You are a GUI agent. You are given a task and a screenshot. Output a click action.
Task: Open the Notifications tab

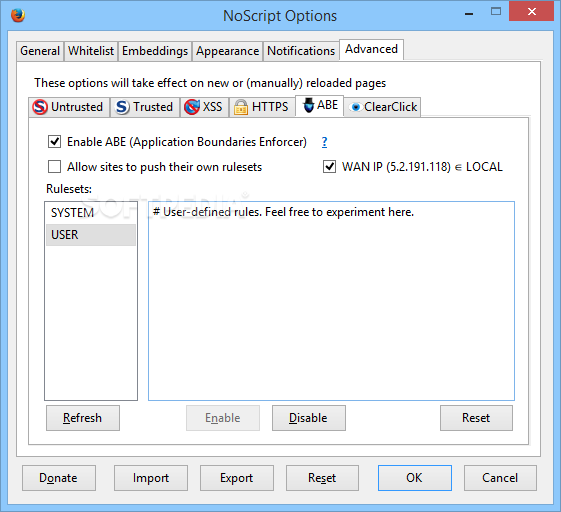click(x=301, y=51)
